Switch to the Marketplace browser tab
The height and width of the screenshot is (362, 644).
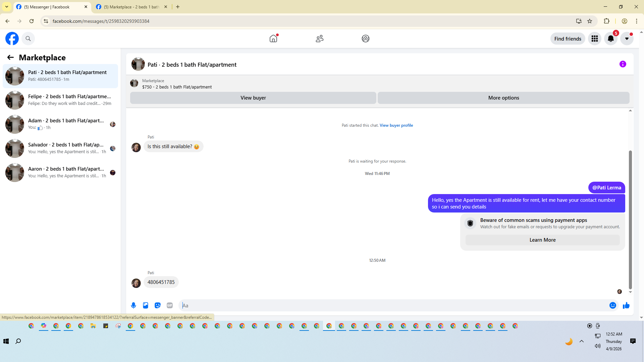[131, 7]
